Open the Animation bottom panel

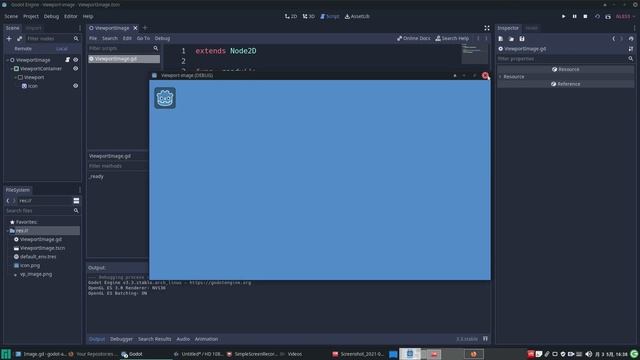click(x=206, y=339)
